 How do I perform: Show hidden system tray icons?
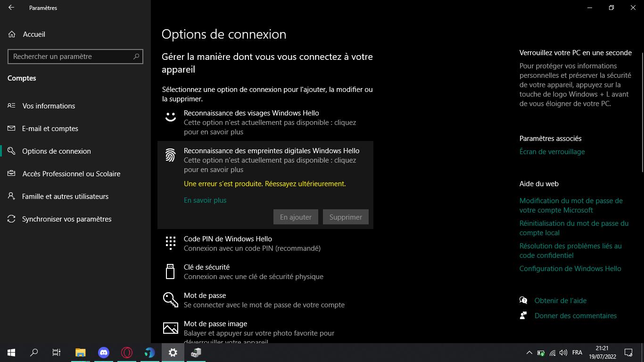[529, 353]
